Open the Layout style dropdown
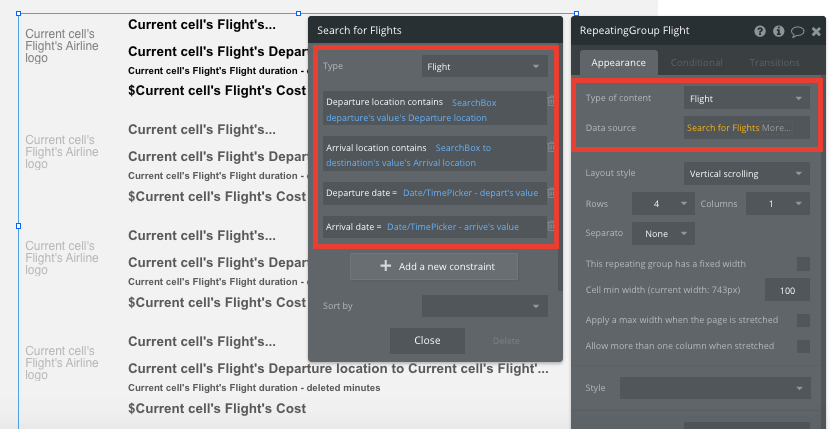The width and height of the screenshot is (830, 429). tap(746, 174)
